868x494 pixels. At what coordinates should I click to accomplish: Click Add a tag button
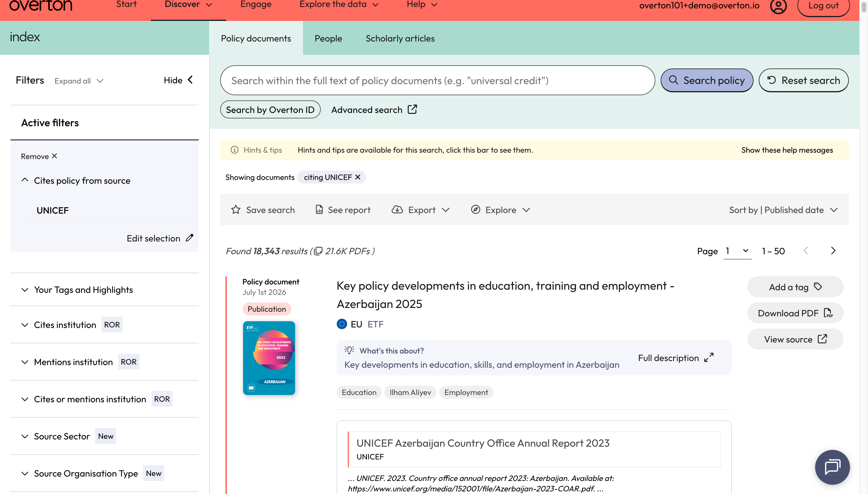click(x=795, y=287)
